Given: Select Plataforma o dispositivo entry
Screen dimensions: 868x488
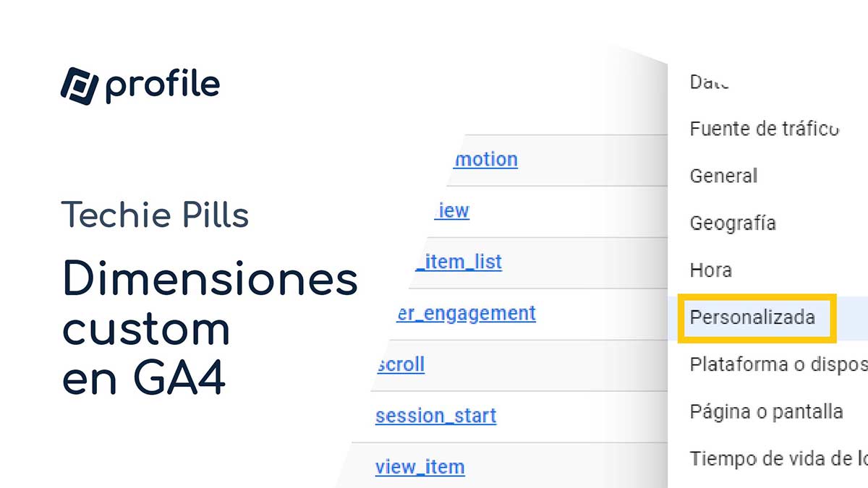Looking at the screenshot, I should [778, 364].
